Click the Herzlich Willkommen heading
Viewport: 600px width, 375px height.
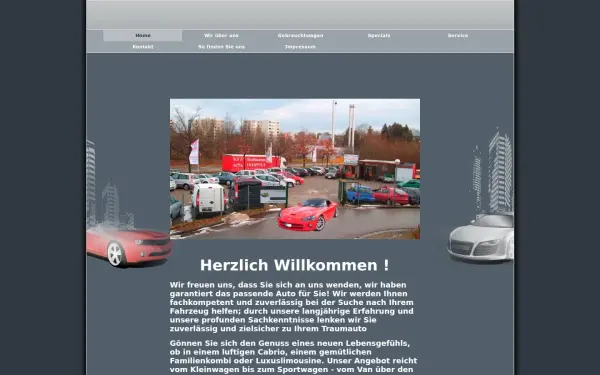point(295,265)
